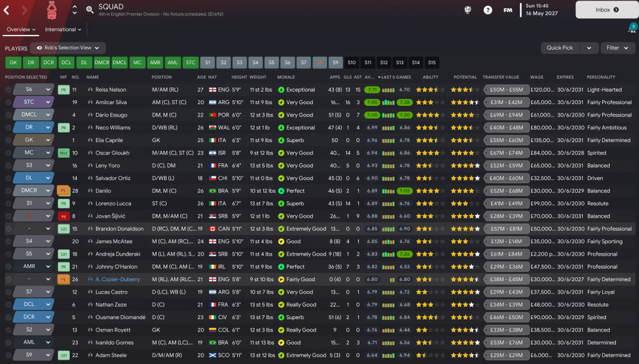Toggle the selection checkbox for Oscar Gloukh

click(8, 153)
